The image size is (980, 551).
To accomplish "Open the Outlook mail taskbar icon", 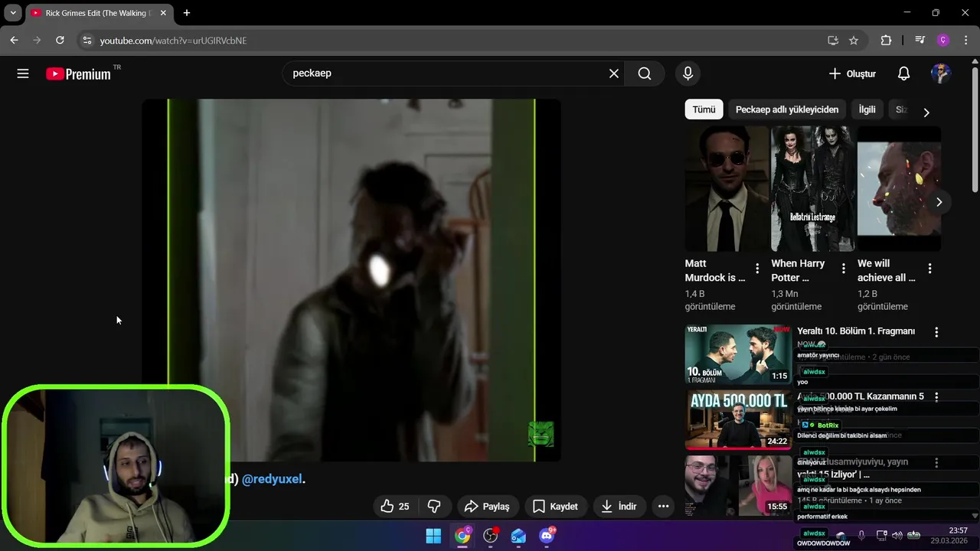I will pyautogui.click(x=518, y=536).
